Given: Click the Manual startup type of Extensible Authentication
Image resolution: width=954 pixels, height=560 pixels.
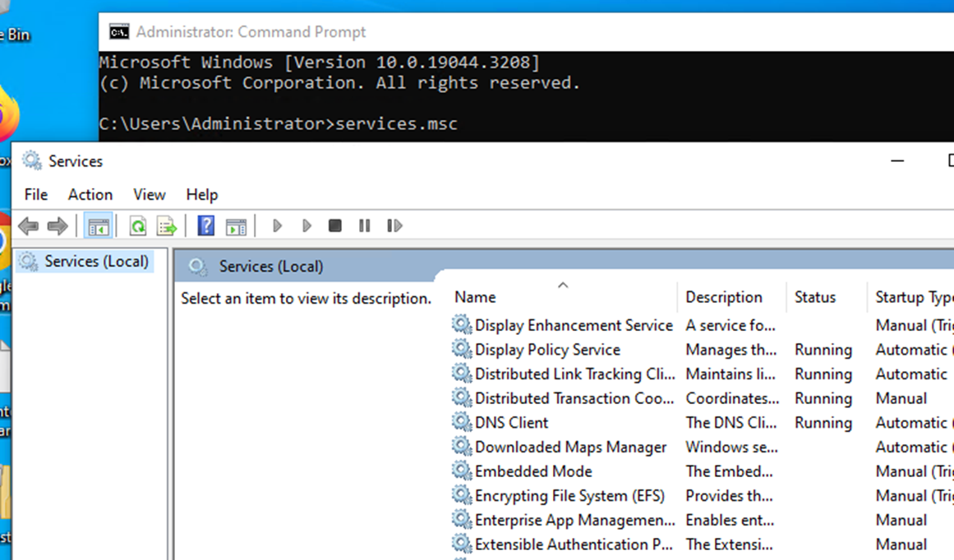Looking at the screenshot, I should tap(901, 544).
